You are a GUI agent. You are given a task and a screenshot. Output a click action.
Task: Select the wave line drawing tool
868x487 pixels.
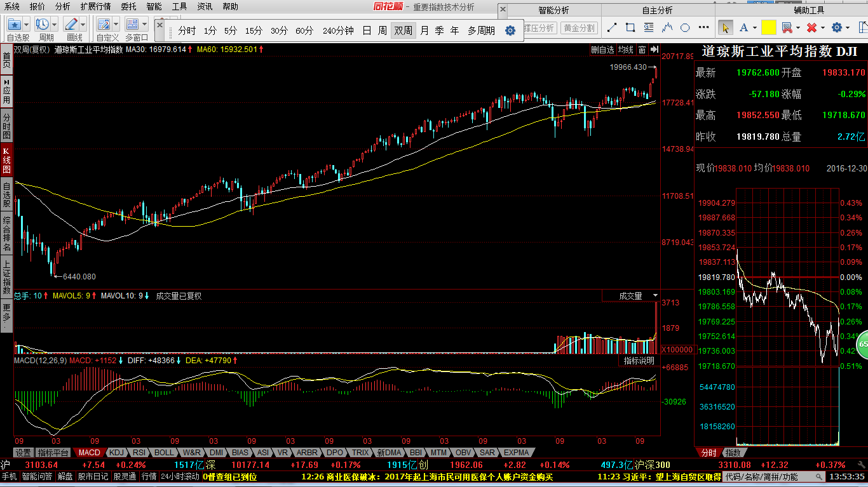tap(667, 27)
